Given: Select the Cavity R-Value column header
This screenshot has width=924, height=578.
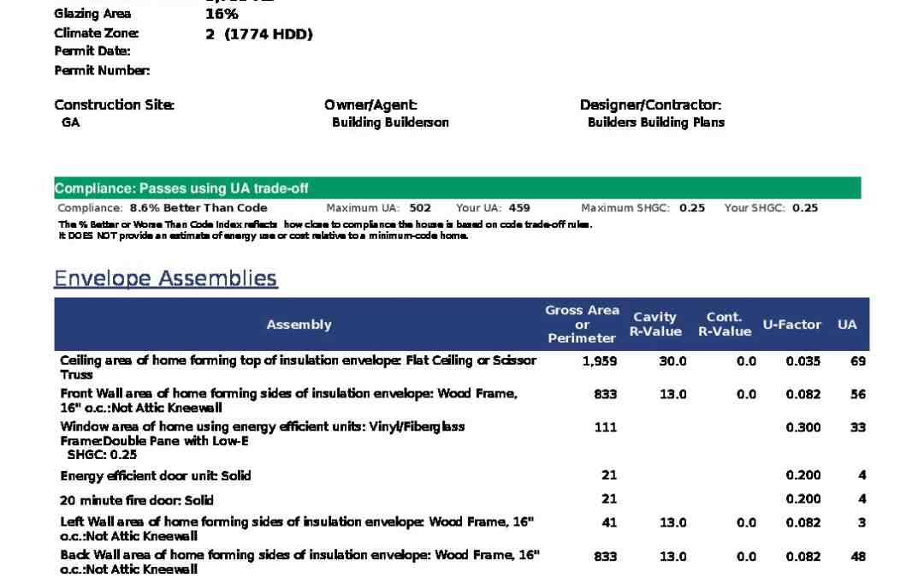Looking at the screenshot, I should (x=655, y=325).
